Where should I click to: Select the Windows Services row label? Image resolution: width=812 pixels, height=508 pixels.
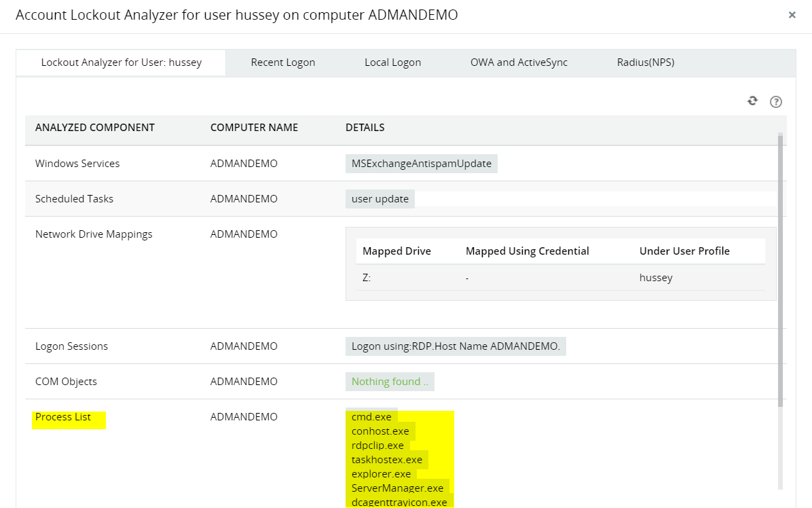point(77,164)
